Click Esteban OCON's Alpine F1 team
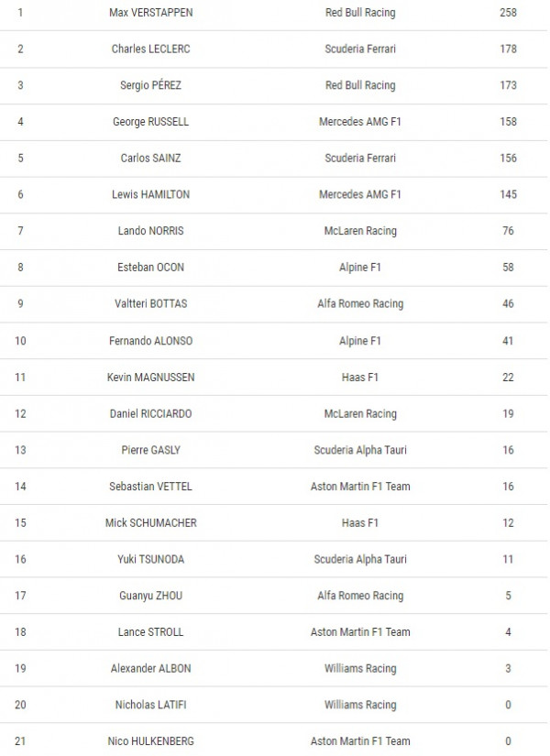The height and width of the screenshot is (756, 550). [x=360, y=267]
